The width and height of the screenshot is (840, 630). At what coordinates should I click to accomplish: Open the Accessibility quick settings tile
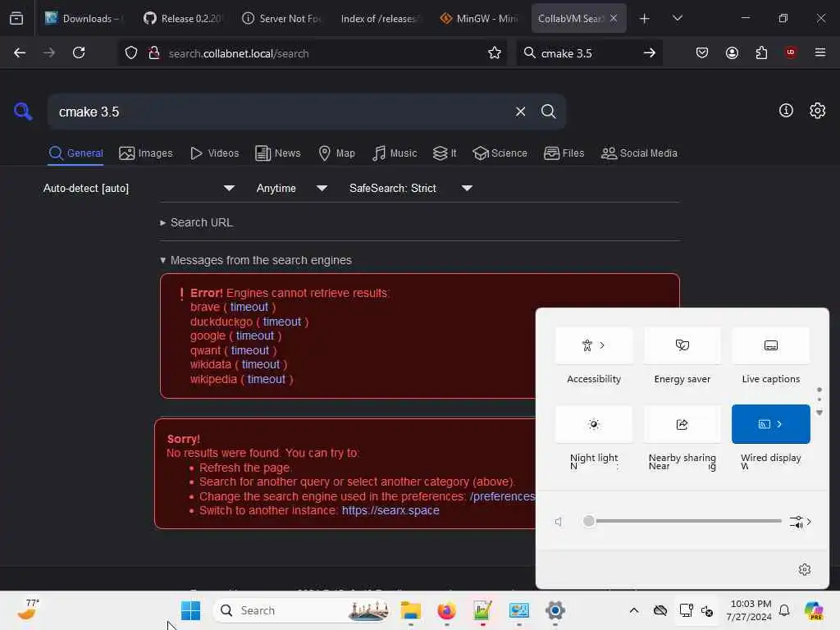coord(594,345)
